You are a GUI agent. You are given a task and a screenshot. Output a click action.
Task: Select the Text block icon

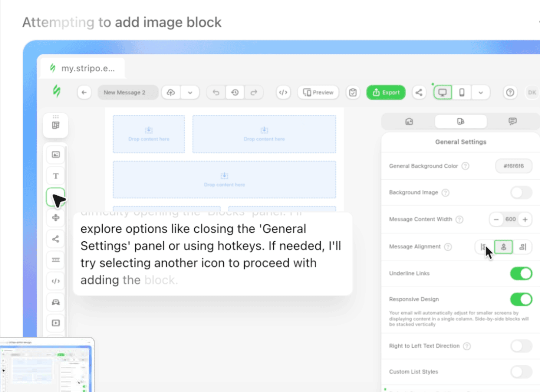point(55,176)
